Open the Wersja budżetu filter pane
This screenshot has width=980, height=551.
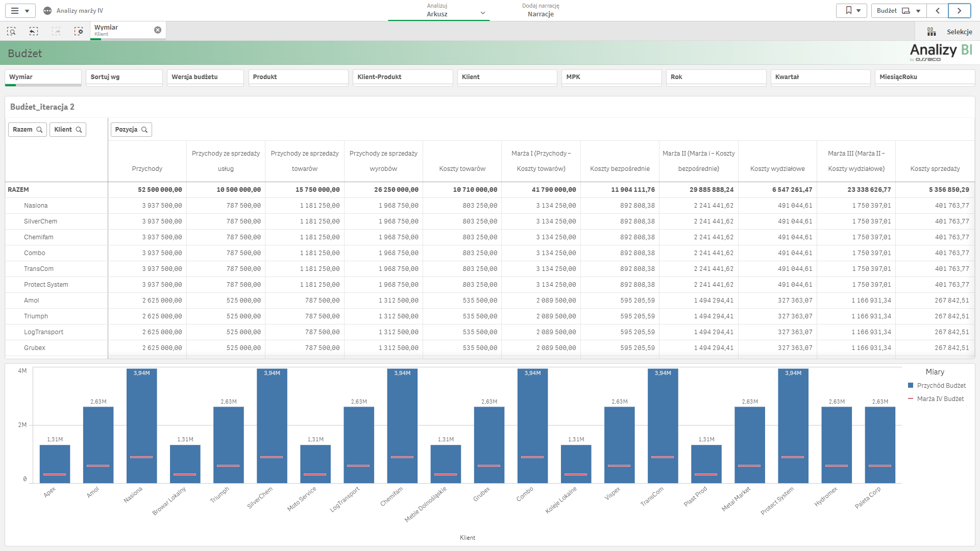(205, 77)
